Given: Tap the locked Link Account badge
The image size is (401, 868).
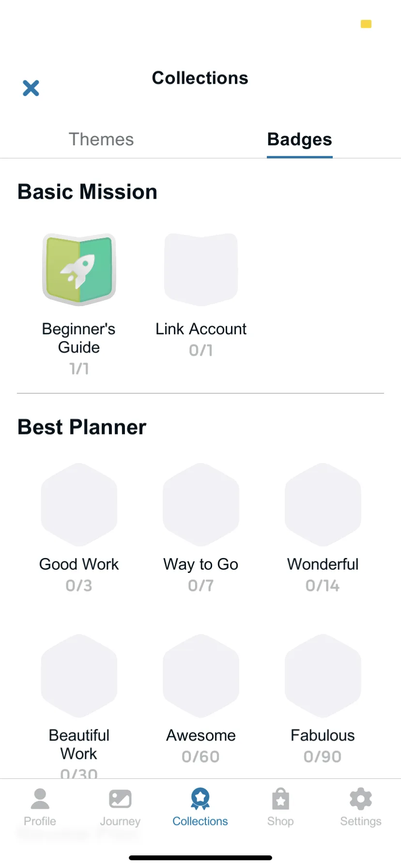Looking at the screenshot, I should pos(201,269).
